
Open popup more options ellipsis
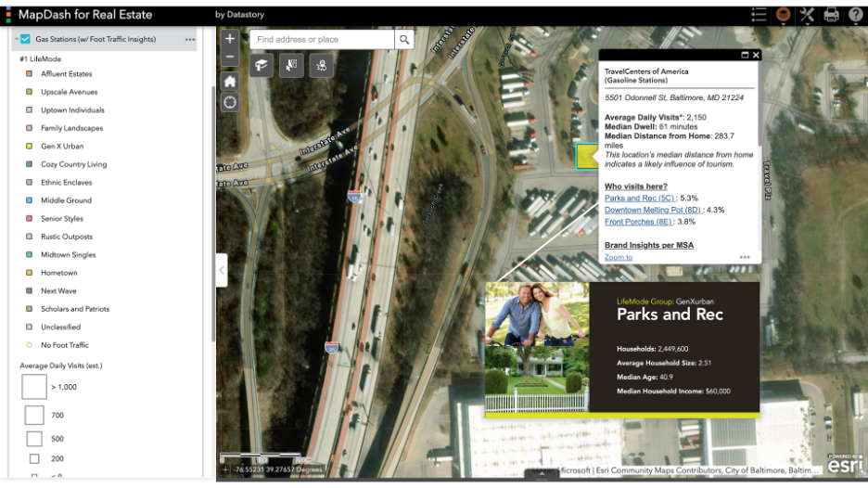click(745, 257)
